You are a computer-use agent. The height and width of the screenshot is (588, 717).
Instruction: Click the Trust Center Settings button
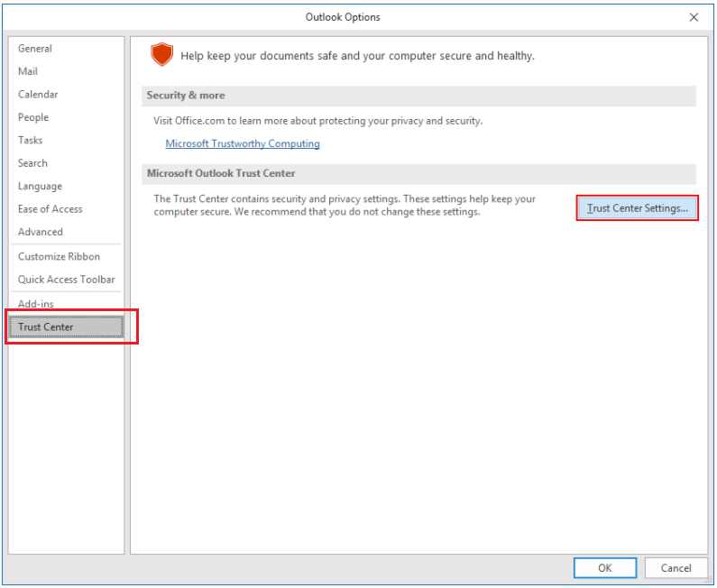(x=637, y=208)
